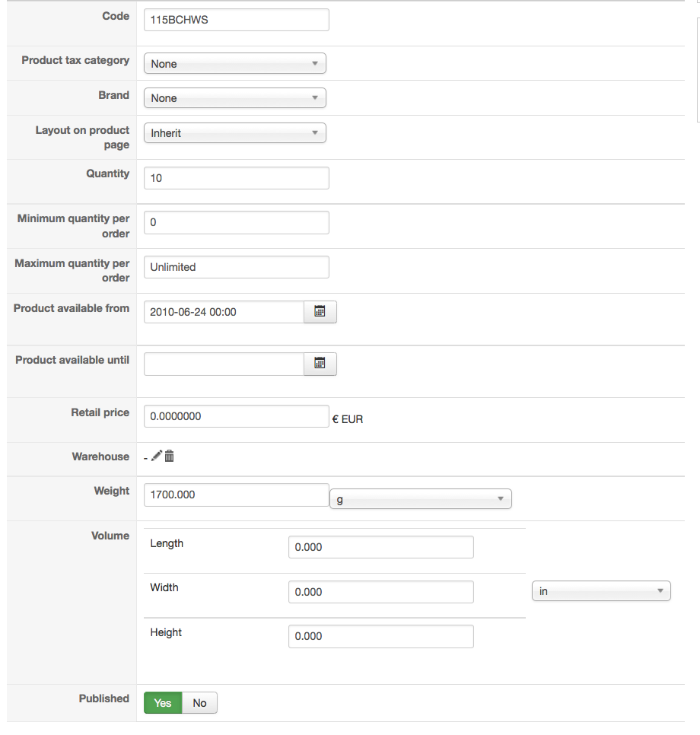Focus the Code input field
Screen dimensions: 700x735
[x=236, y=20]
